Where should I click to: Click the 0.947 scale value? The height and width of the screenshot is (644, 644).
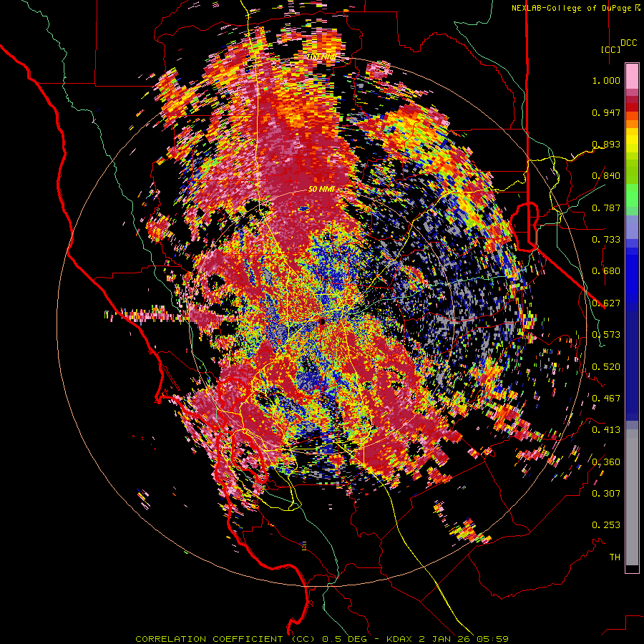point(606,112)
